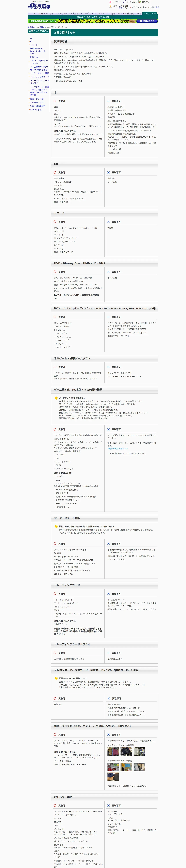Select the 書籍・コミッ navigation tab
This screenshot has height=868, width=186.
tap(136, 14)
